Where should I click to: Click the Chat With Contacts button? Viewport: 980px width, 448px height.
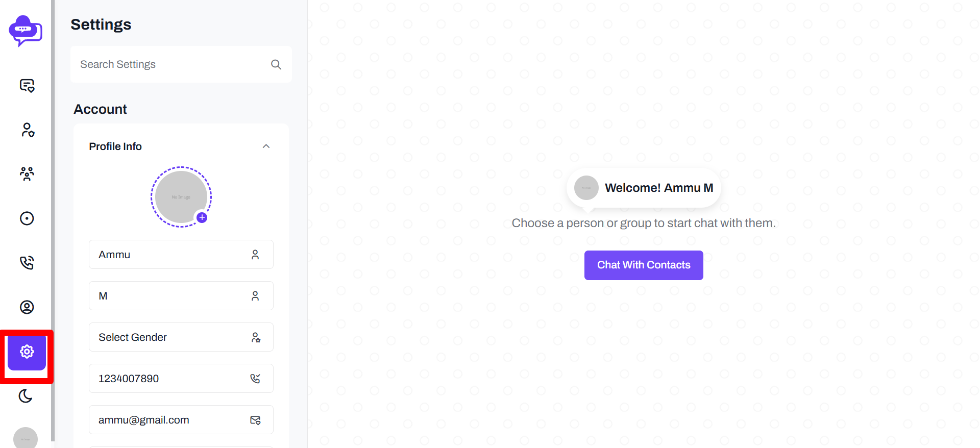click(644, 265)
